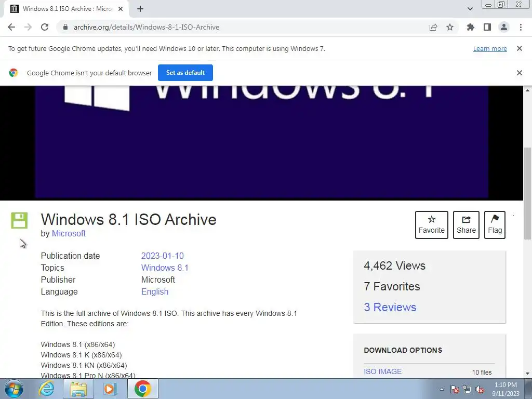
Task: Click the vertical scrollbar thumb
Action: [x=528, y=193]
